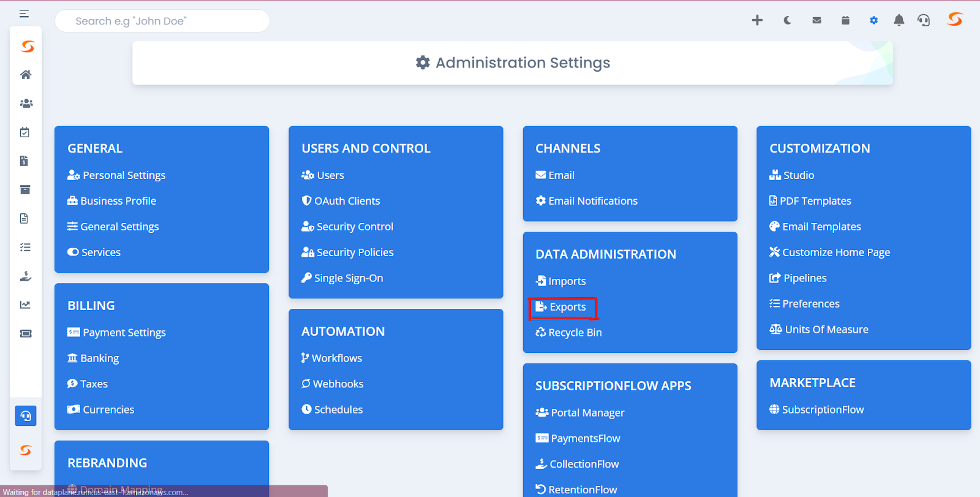This screenshot has height=497, width=980.
Task: Open Schedules under Automation
Action: click(x=332, y=410)
